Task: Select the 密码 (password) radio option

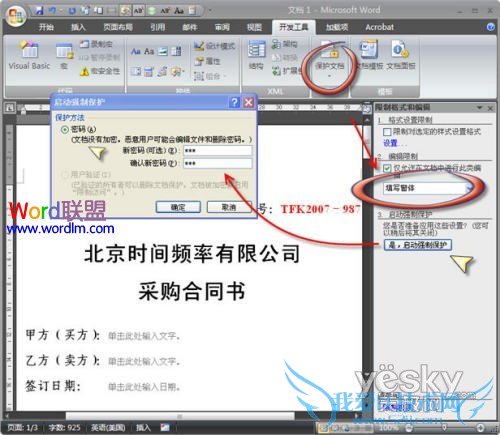Action: click(65, 129)
